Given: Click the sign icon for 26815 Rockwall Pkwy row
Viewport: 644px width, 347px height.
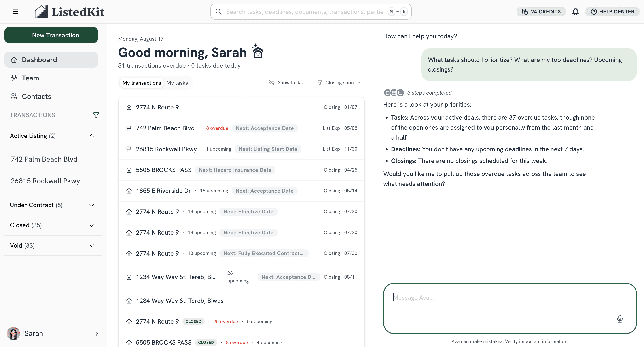Looking at the screenshot, I should tap(129, 149).
